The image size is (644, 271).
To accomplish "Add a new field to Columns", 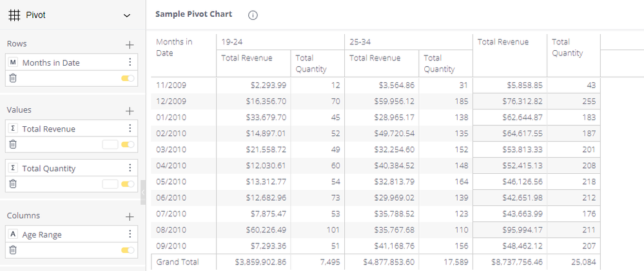I will [x=130, y=216].
